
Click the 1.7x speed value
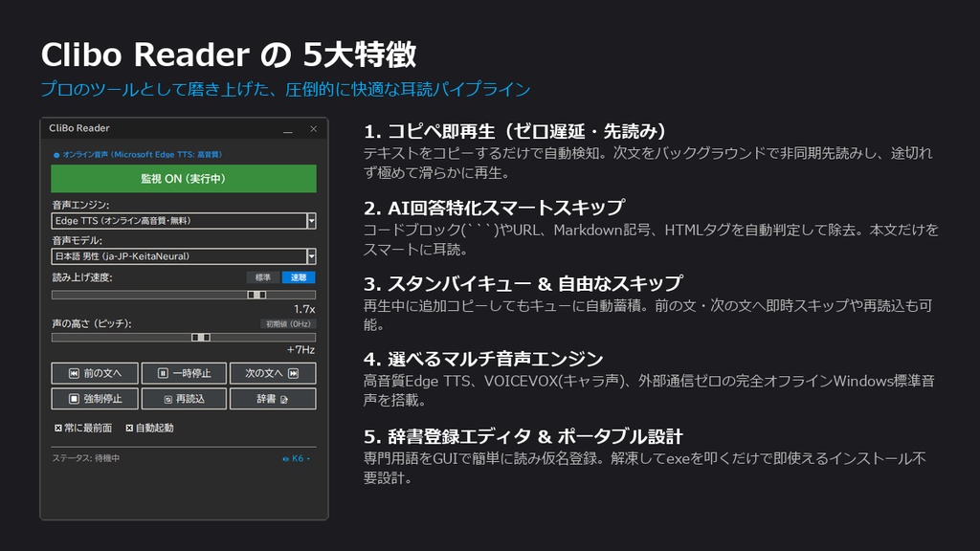pos(304,309)
